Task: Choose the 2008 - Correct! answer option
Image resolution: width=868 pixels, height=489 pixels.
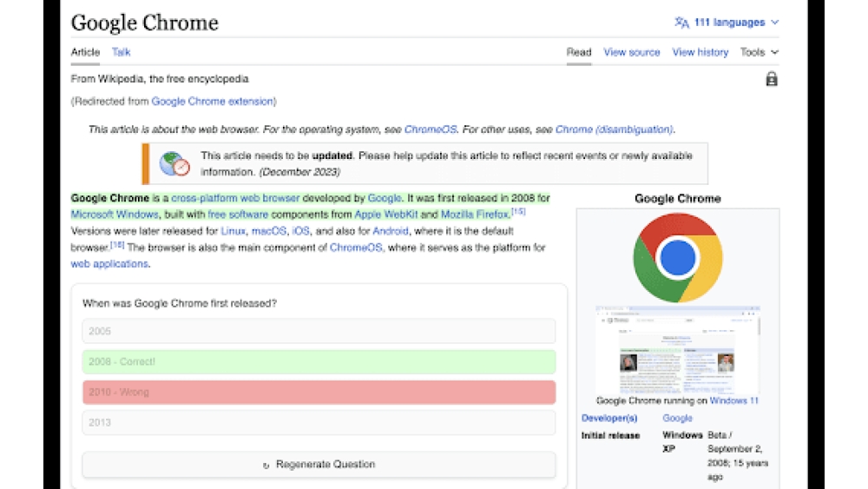Action: pyautogui.click(x=319, y=361)
